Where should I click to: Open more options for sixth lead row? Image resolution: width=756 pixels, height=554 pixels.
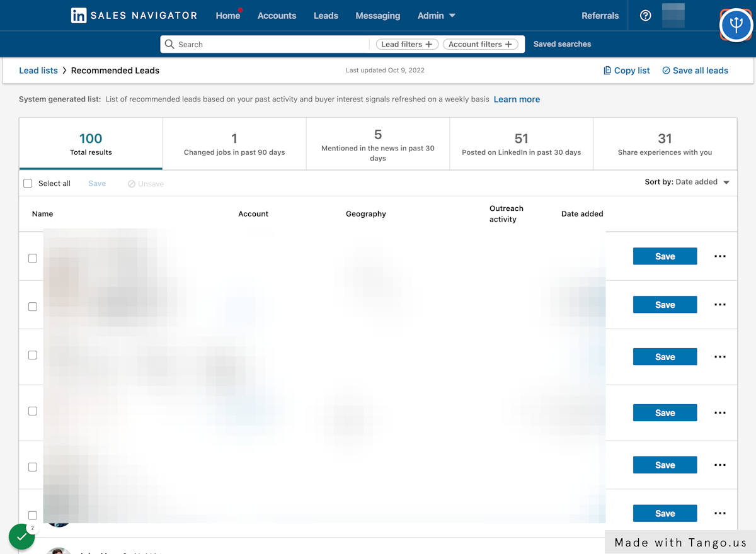coord(720,514)
